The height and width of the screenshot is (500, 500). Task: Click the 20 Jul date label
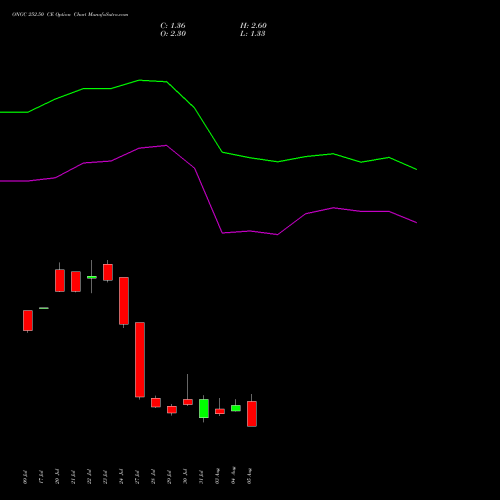58,477
